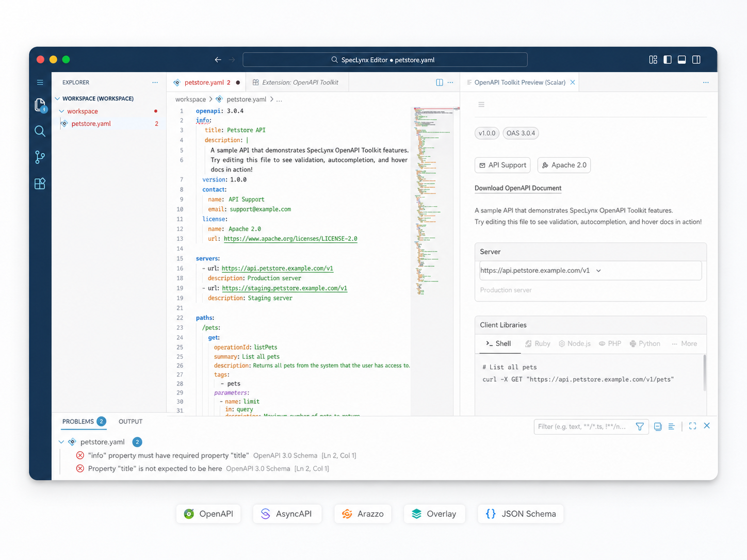Split the editor right icon
This screenshot has height=560, width=747.
point(440,83)
